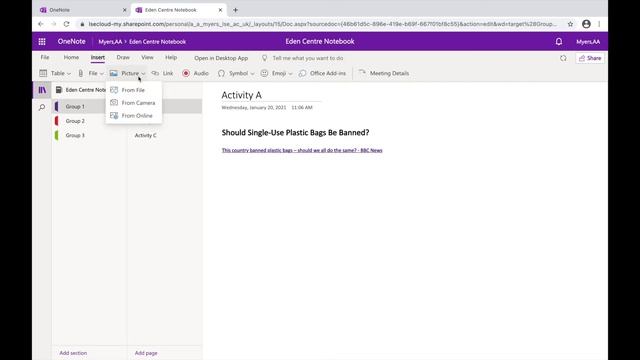Click Add page at the bottom
Image resolution: width=640 pixels, height=360 pixels.
[x=146, y=353]
